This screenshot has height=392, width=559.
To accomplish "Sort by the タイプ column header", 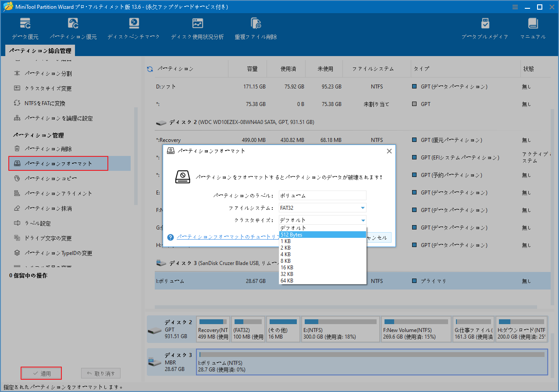I will pos(421,69).
